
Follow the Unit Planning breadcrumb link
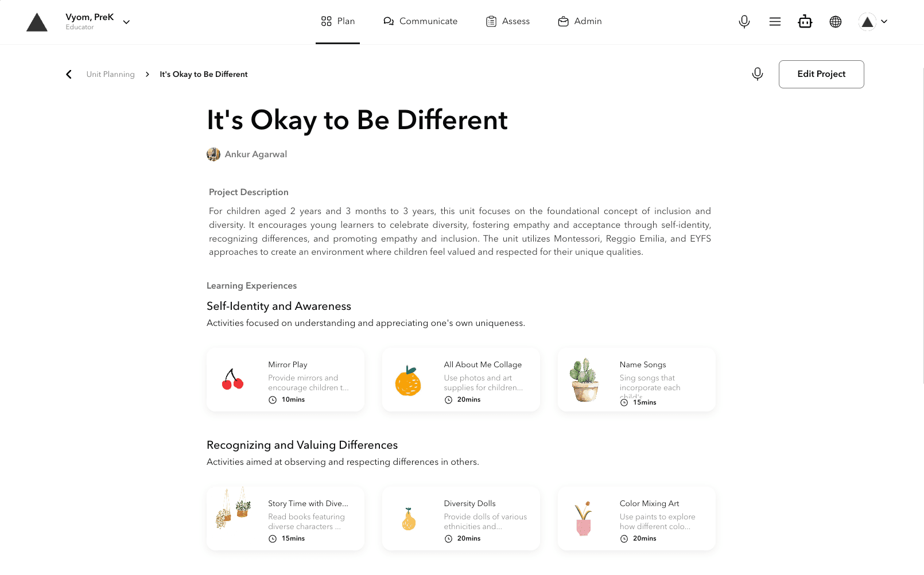(x=110, y=74)
